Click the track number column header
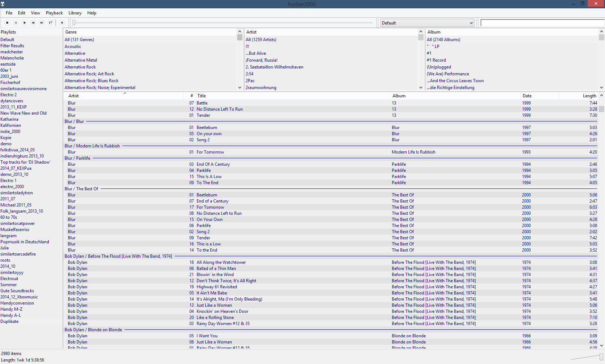This screenshot has height=364, width=605. (x=190, y=96)
